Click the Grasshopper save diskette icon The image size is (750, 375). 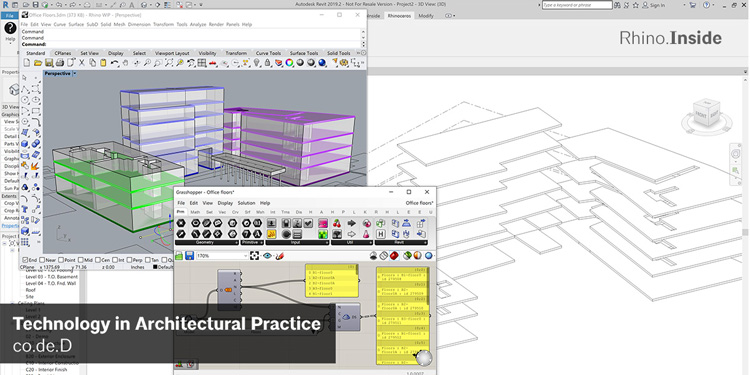(x=189, y=255)
